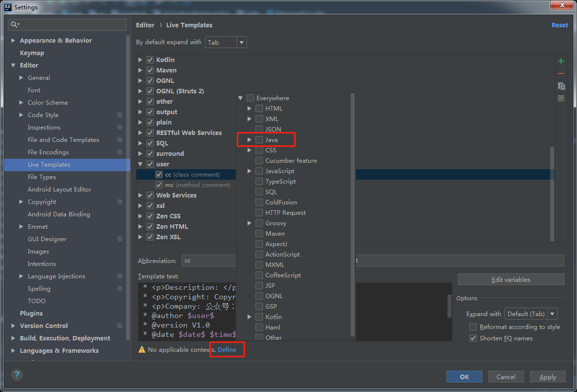Open the default expand with Tab dropdown
The image size is (577, 392).
point(226,43)
